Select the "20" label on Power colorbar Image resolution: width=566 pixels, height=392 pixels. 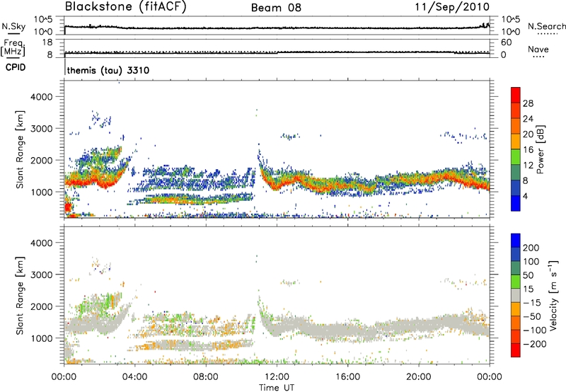click(528, 134)
